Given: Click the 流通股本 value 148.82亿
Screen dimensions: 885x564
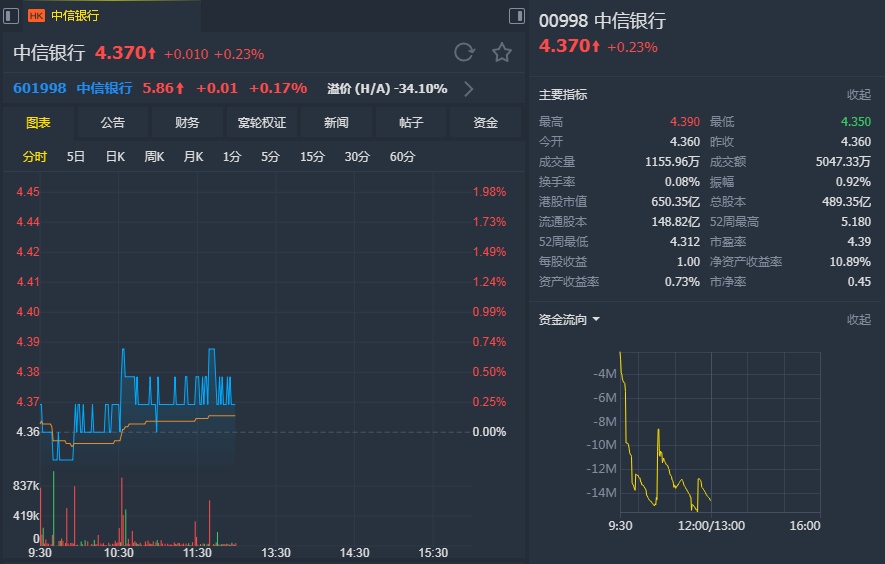Looking at the screenshot, I should point(676,222).
